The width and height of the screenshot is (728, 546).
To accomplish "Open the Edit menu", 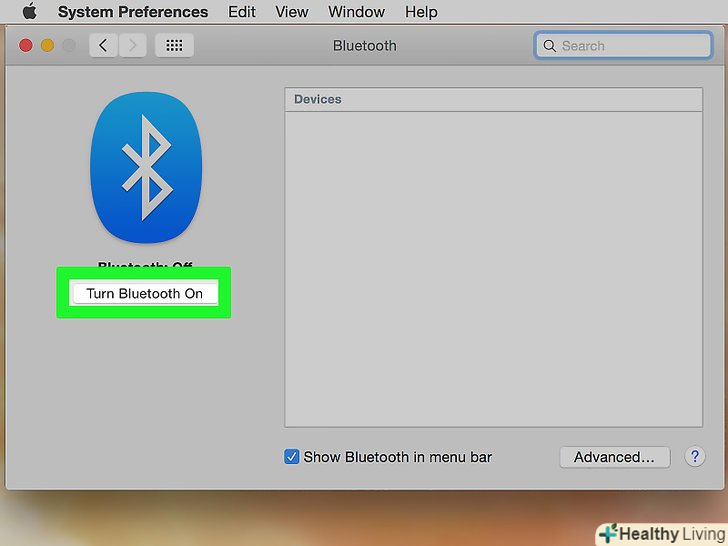I will tap(241, 12).
